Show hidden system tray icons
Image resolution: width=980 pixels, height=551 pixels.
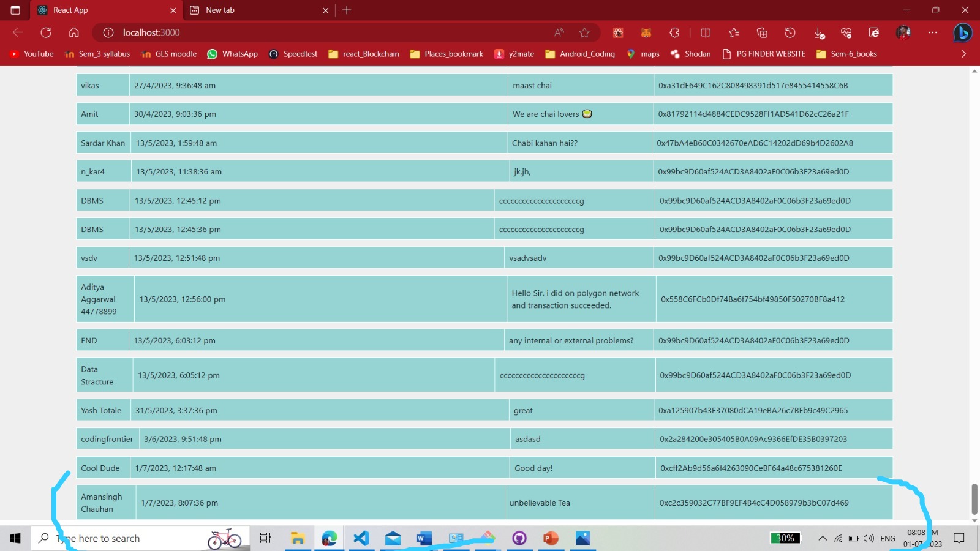[x=823, y=538]
